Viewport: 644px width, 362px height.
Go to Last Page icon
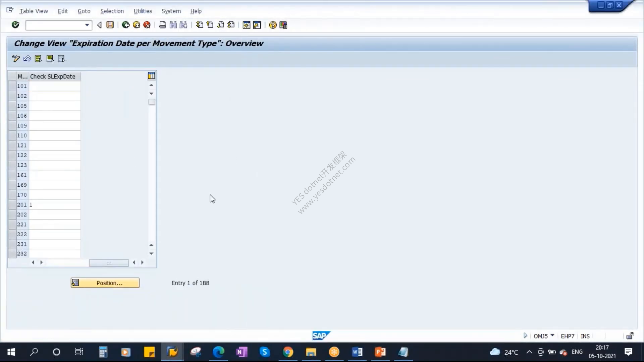(x=231, y=25)
